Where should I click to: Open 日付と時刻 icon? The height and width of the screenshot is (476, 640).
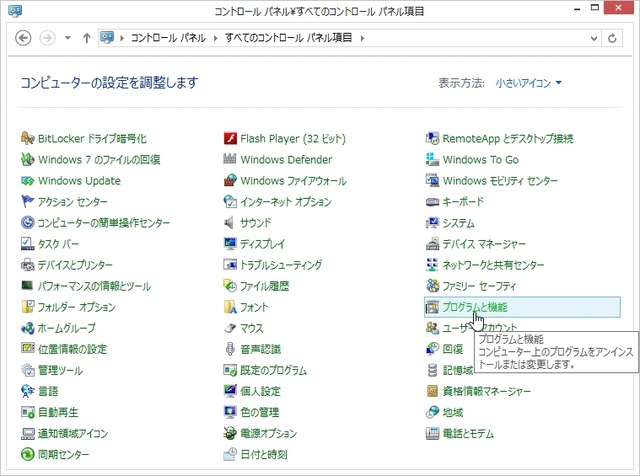tap(230, 454)
